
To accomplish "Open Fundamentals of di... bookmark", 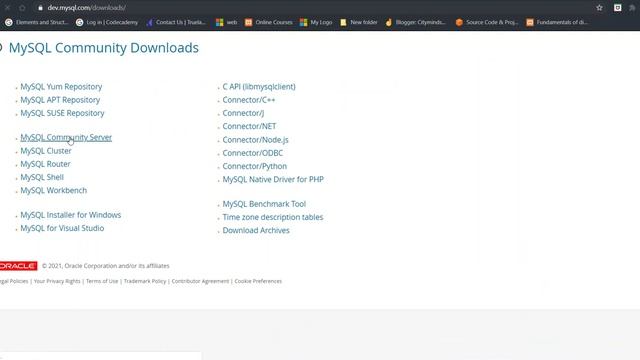I will tap(557, 22).
